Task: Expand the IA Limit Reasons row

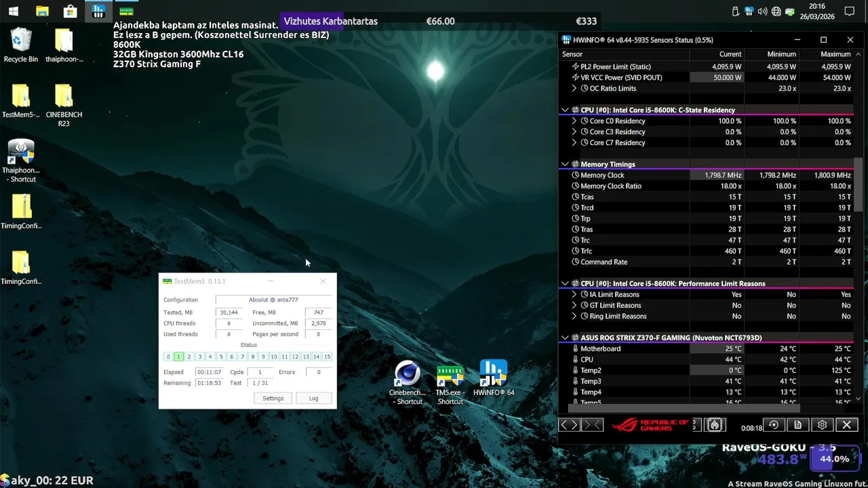Action: pos(574,294)
